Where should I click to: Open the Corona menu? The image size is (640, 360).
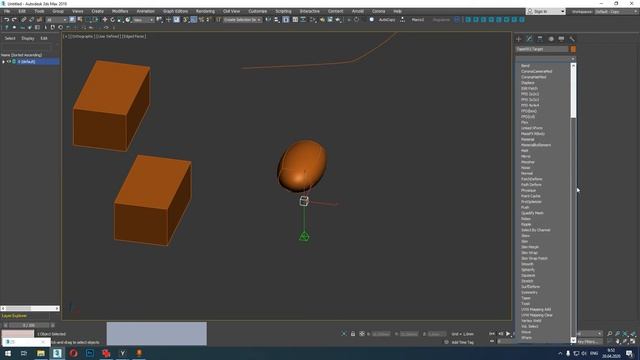coord(378,11)
